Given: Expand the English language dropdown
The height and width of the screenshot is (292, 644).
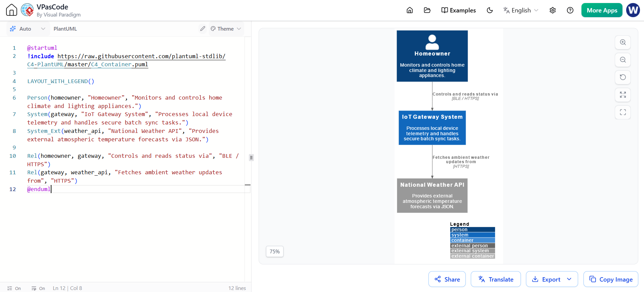Looking at the screenshot, I should pyautogui.click(x=521, y=10).
